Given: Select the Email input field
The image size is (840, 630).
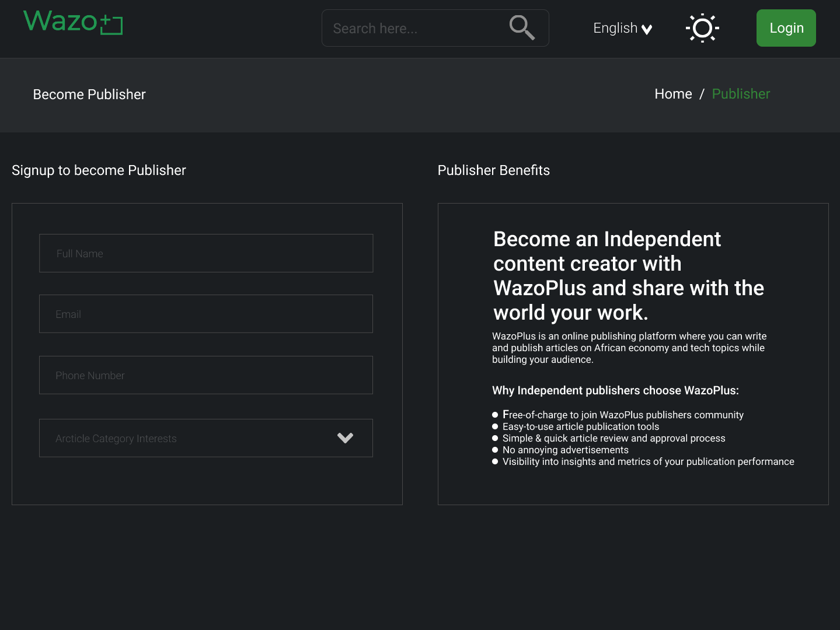Looking at the screenshot, I should coord(206,314).
